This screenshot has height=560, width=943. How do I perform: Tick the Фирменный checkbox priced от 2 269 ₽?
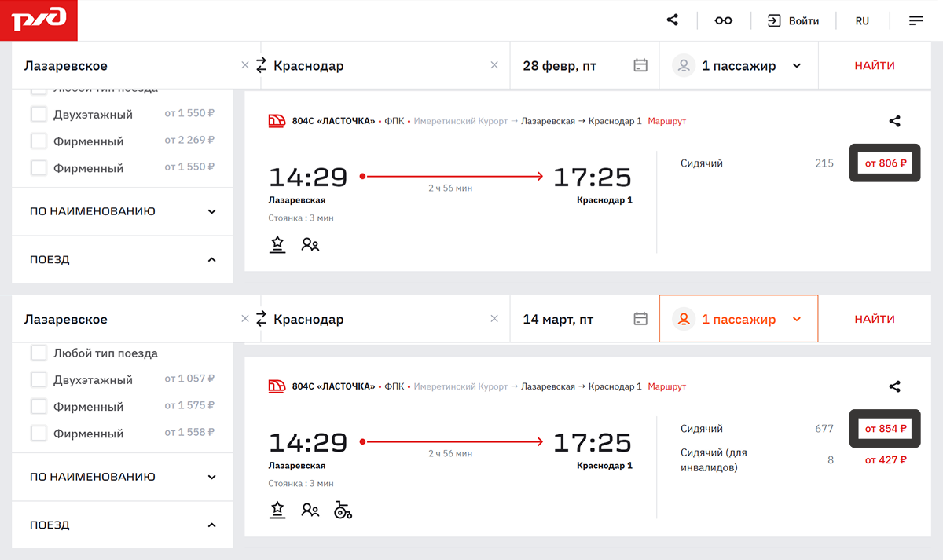[x=39, y=141]
